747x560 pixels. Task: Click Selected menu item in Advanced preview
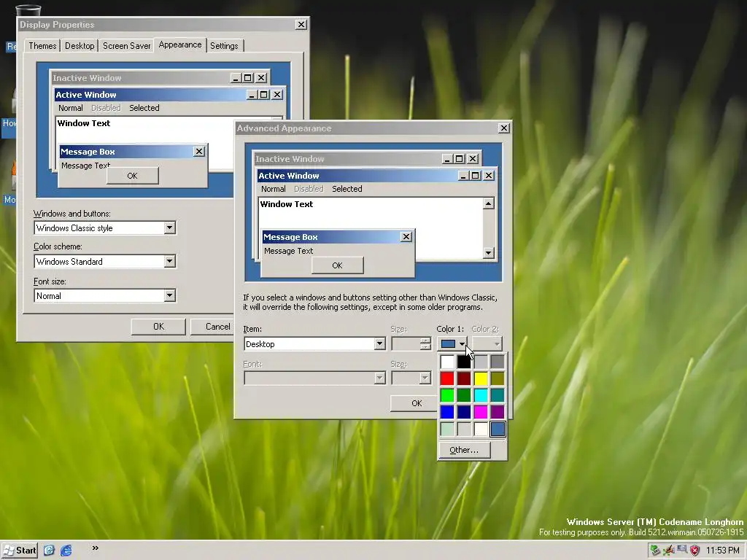coord(347,189)
